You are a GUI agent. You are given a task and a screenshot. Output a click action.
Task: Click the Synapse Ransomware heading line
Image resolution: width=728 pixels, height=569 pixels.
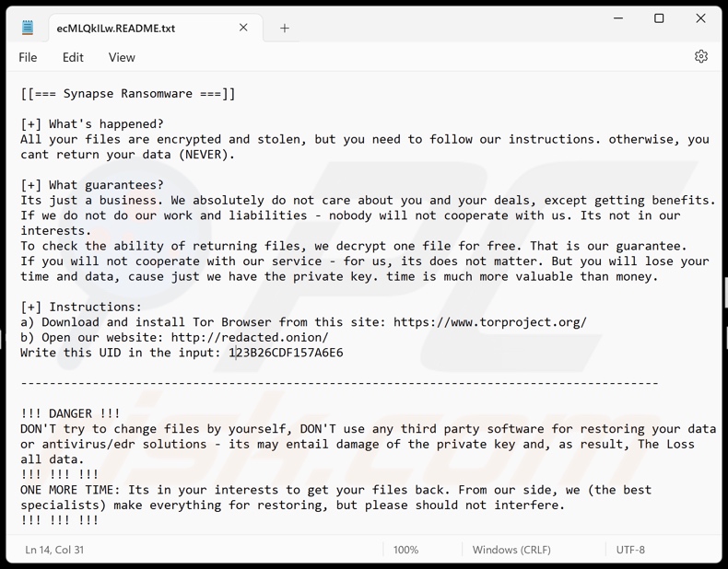128,94
